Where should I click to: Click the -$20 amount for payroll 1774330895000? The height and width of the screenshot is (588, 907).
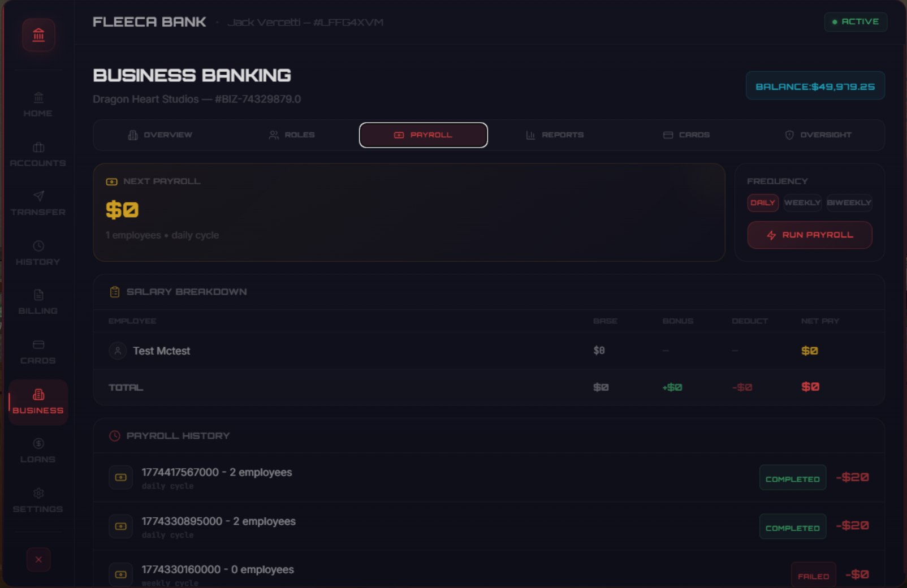853,526
